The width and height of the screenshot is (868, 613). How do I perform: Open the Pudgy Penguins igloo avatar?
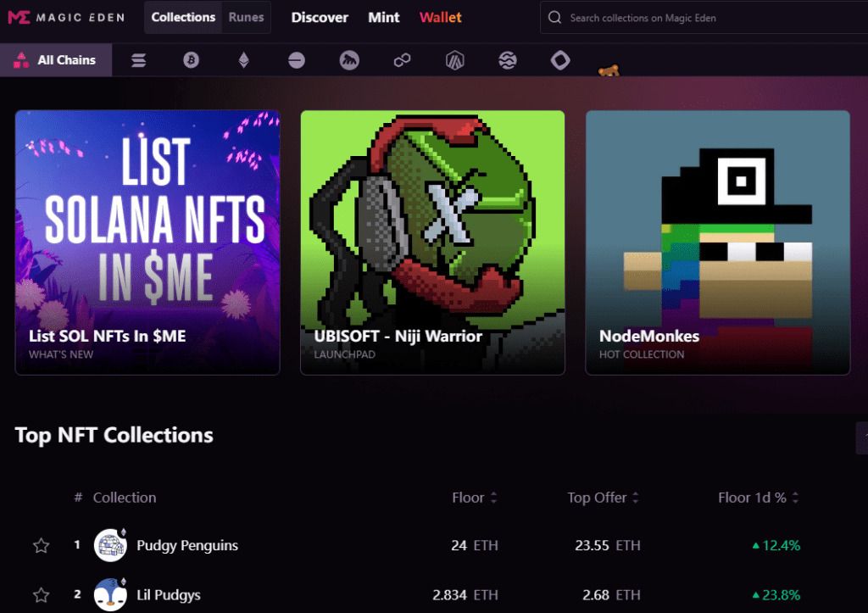[110, 545]
